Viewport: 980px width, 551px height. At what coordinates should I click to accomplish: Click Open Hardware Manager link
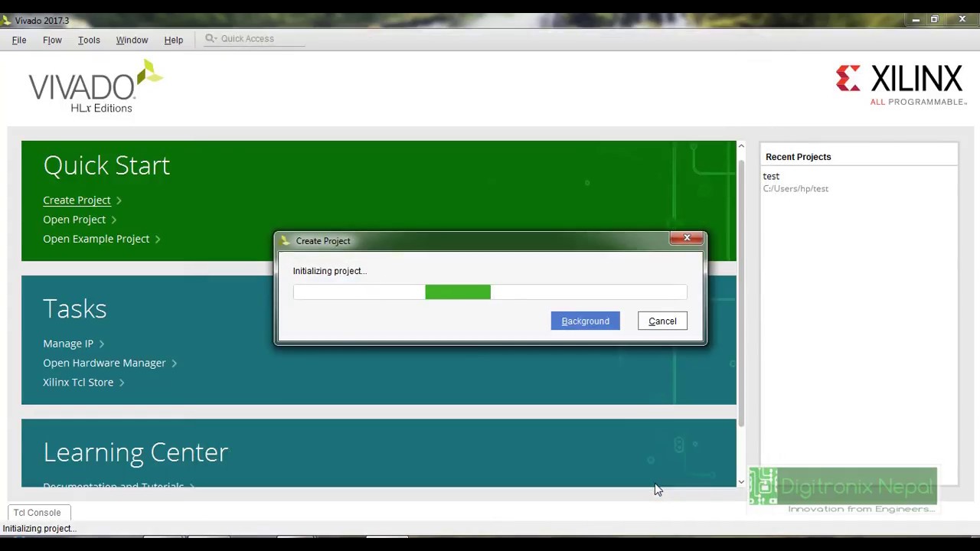point(104,363)
